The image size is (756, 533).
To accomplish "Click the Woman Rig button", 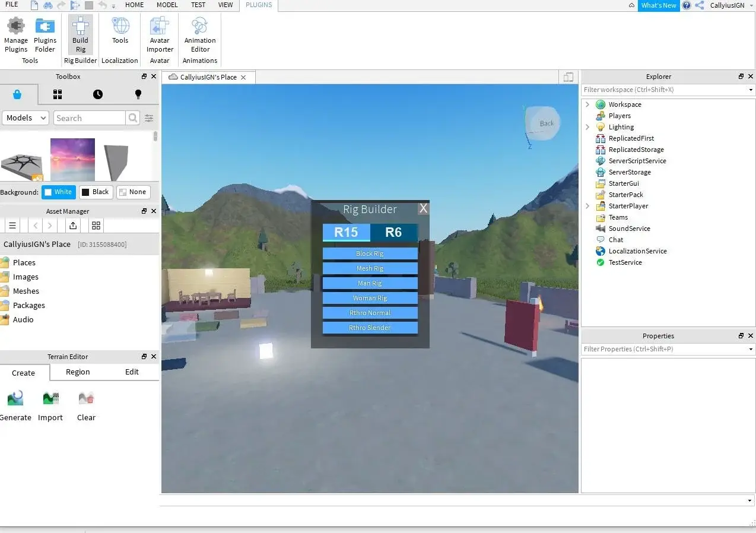I will pos(370,298).
